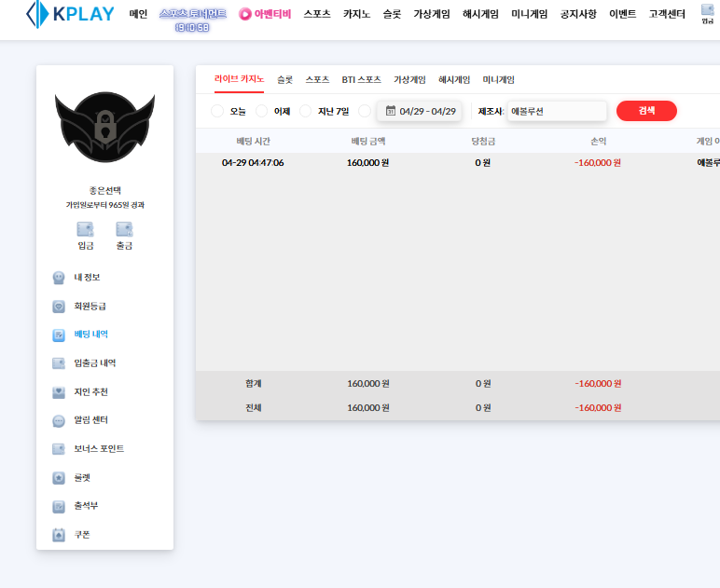Open 고객센터 in the top navigation

(667, 14)
